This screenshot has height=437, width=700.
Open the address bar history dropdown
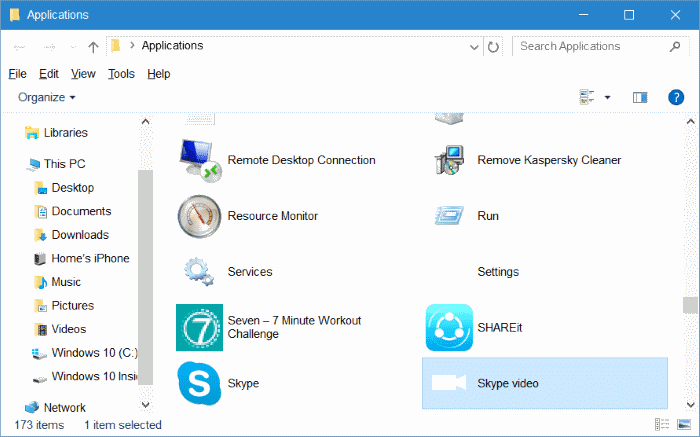(x=474, y=47)
